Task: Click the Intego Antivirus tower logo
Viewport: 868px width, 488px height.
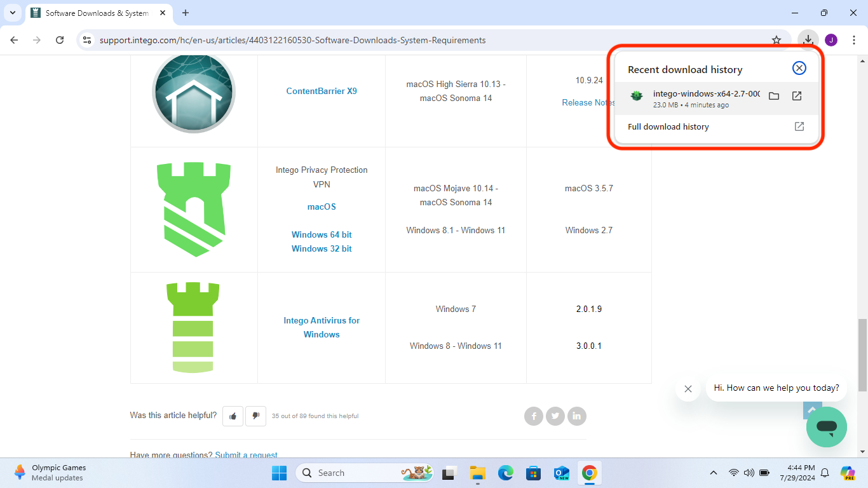Action: [193, 328]
